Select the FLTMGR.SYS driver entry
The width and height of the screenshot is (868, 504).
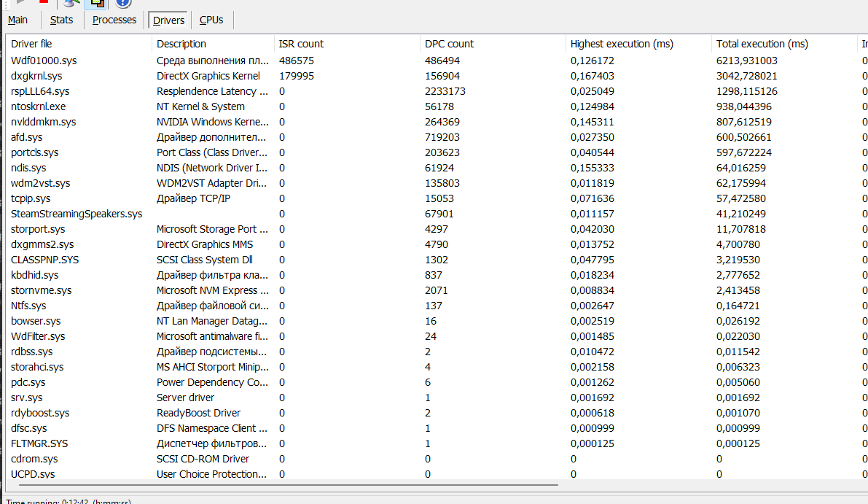tap(39, 443)
